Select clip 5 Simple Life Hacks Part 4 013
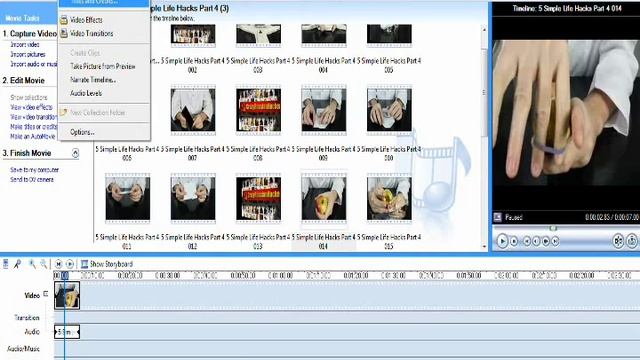The height and width of the screenshot is (360, 640). tap(258, 198)
